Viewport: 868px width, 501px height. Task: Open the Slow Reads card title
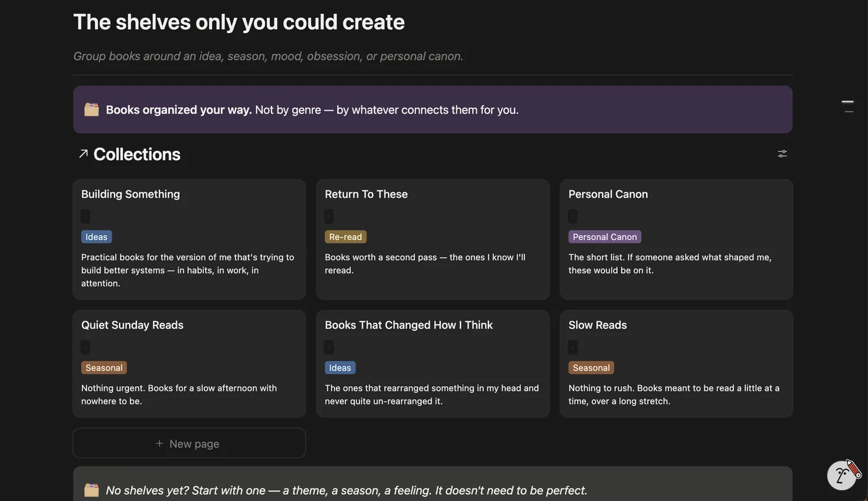click(x=598, y=325)
